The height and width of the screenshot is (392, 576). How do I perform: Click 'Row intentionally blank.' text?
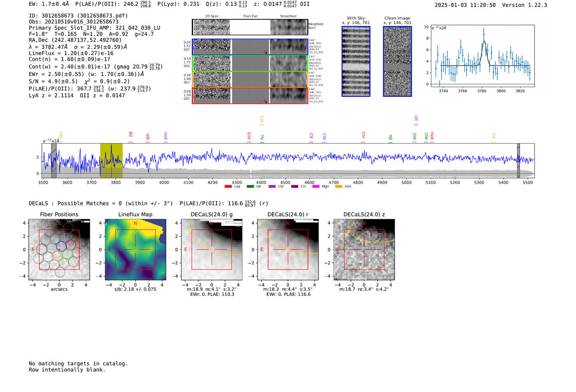[x=67, y=370]
